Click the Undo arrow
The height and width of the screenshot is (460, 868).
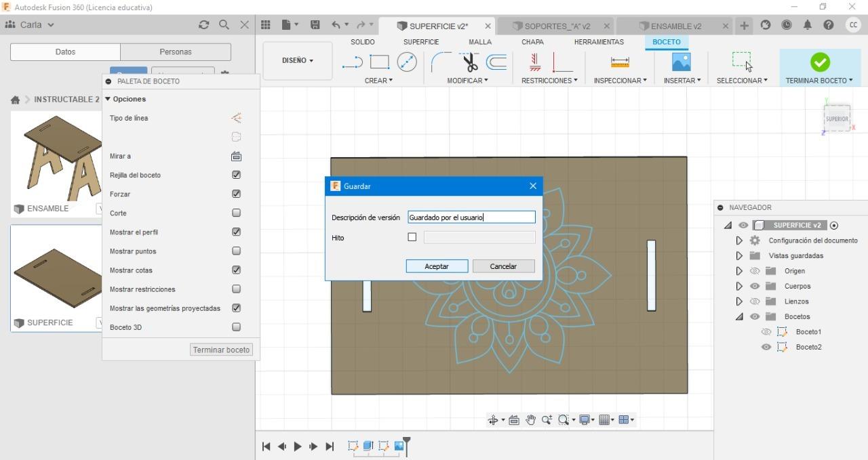click(x=336, y=24)
